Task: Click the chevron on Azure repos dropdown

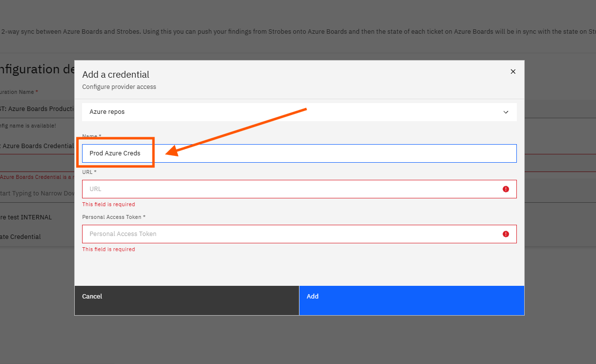Action: coord(506,112)
